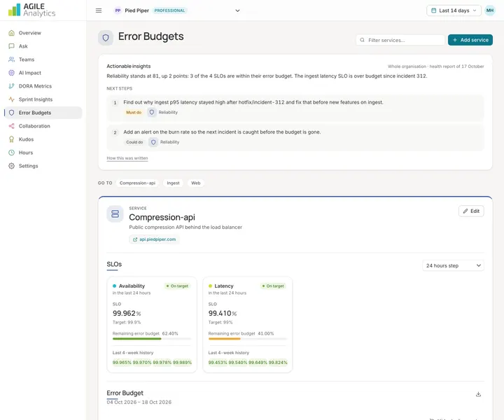
Task: Click the search magnifier icon in filter box
Action: point(363,40)
